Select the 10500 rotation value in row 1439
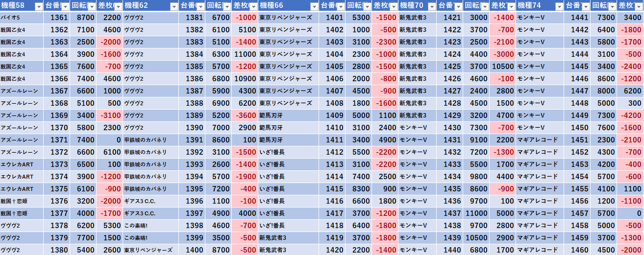This screenshot has width=644, height=255. click(476, 238)
